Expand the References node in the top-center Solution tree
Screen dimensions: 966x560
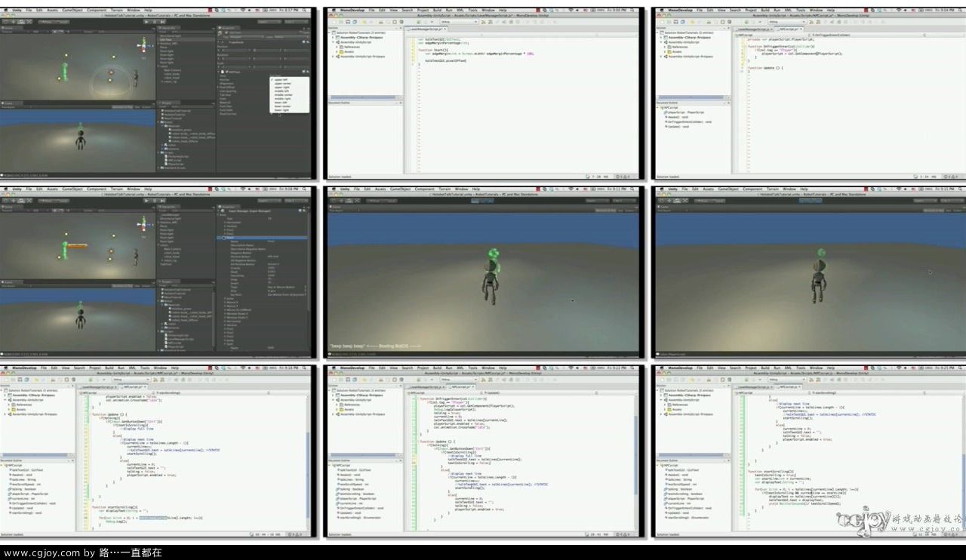pyautogui.click(x=337, y=47)
